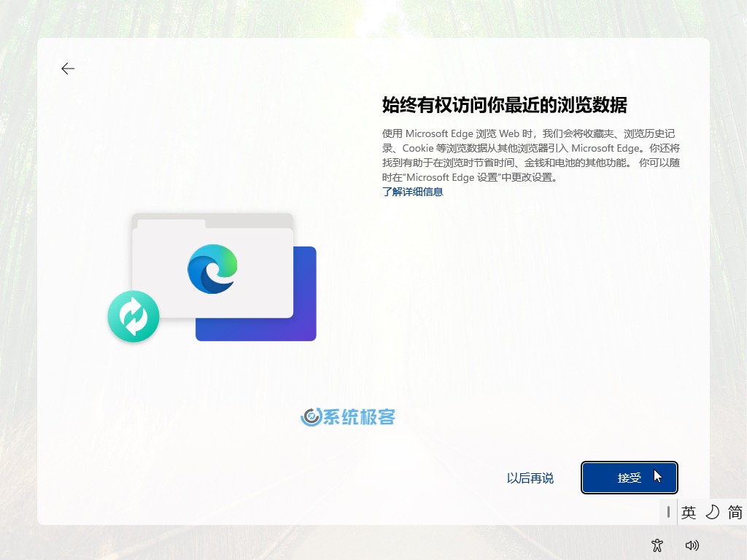Image resolution: width=747 pixels, height=560 pixels.
Task: Open the volume speaker icon
Action: (x=692, y=545)
